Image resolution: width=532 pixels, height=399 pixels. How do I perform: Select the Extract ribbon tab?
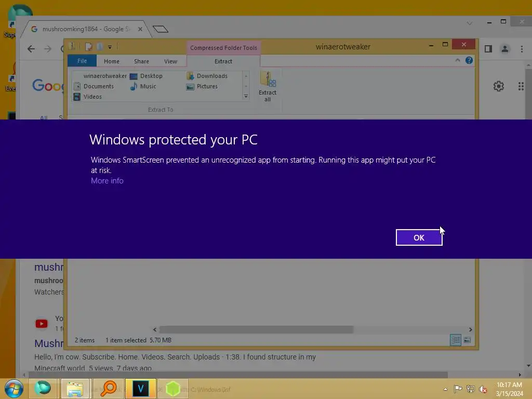click(223, 61)
